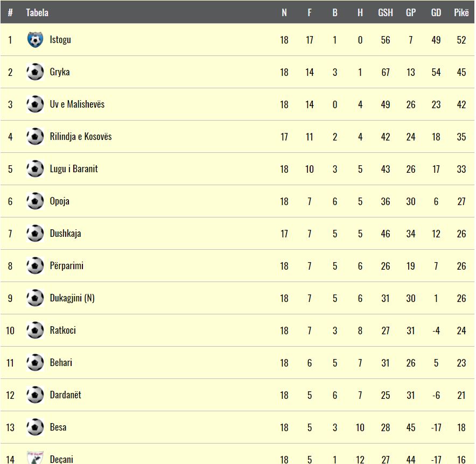The width and height of the screenshot is (476, 464).
Task: Click the GD column header
Action: [x=436, y=12]
